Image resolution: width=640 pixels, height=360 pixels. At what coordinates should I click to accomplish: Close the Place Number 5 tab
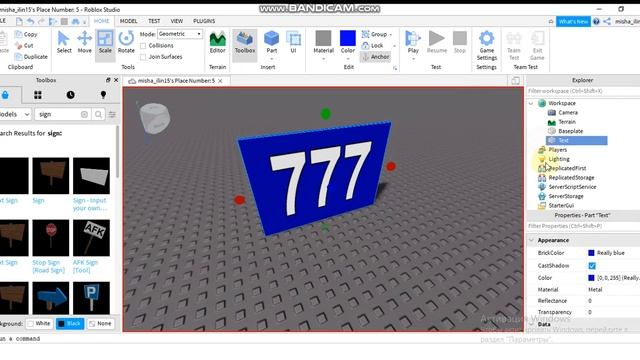tap(220, 81)
